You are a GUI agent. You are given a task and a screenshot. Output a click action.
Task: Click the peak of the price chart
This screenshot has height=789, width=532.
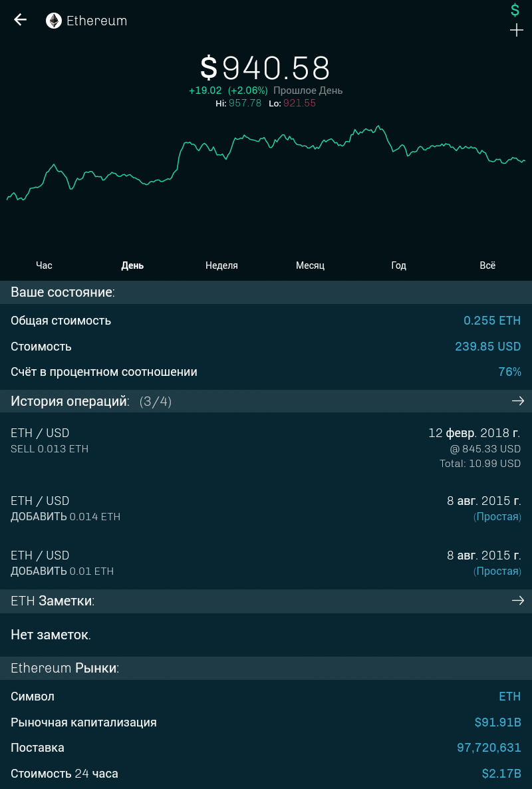378,126
